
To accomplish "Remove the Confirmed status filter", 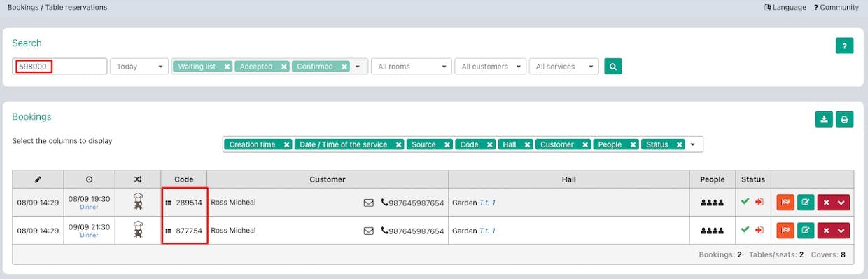I will pyautogui.click(x=344, y=67).
